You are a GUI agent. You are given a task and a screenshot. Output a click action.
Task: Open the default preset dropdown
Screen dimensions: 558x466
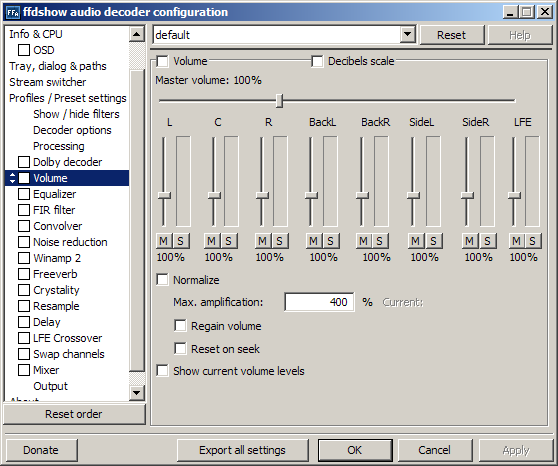[x=407, y=35]
